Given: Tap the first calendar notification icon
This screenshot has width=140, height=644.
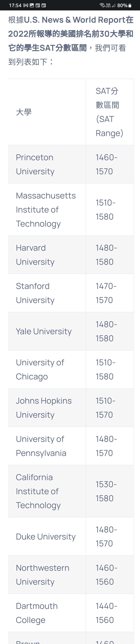Looking at the screenshot, I should 38,5.
